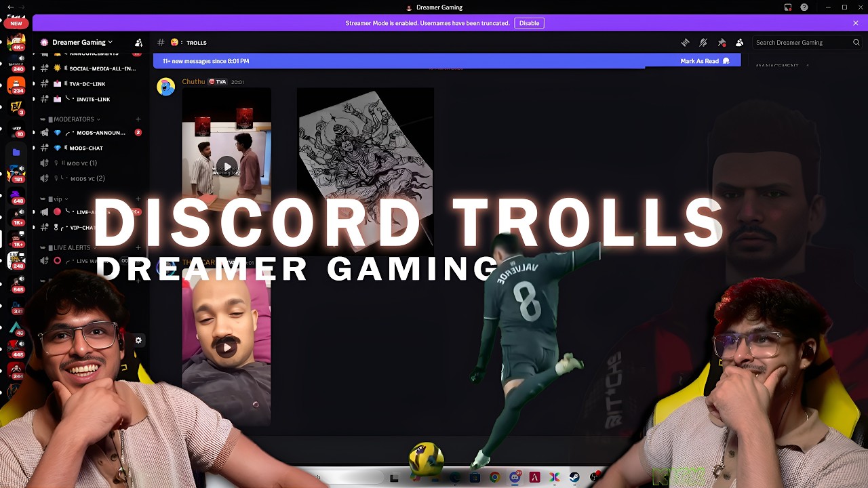Image resolution: width=868 pixels, height=488 pixels.
Task: Toggle the member list icon
Action: coord(740,43)
